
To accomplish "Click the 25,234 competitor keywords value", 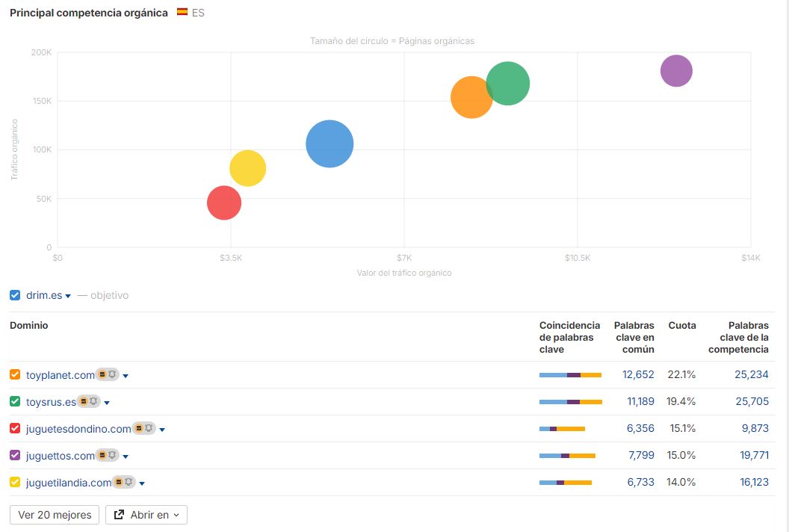I will click(x=751, y=375).
